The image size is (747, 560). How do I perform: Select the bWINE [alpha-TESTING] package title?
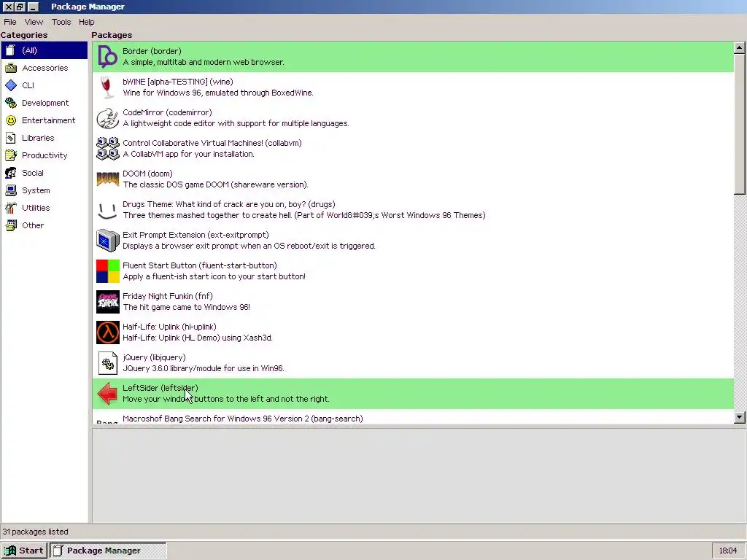point(178,82)
